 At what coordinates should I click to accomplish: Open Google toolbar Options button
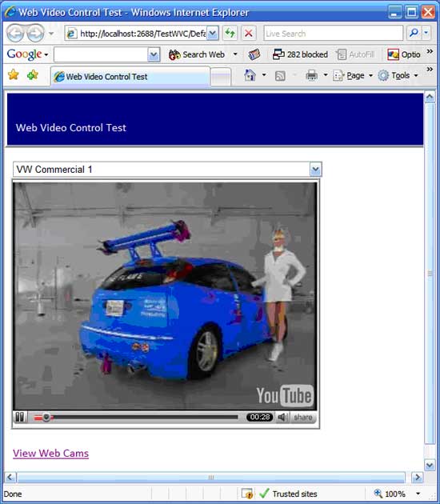pyautogui.click(x=404, y=54)
